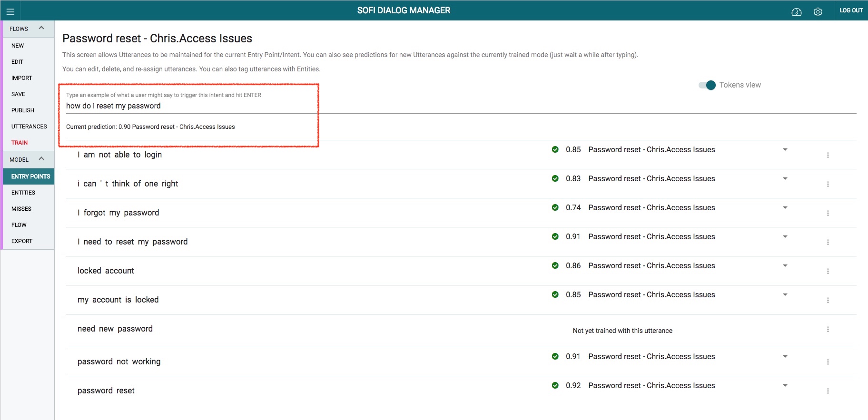This screenshot has width=868, height=420.
Task: Select SAVE in the sidebar
Action: pos(19,94)
